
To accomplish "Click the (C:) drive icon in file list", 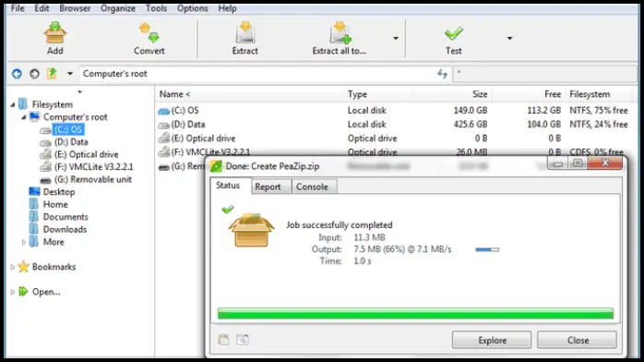I will point(164,111).
